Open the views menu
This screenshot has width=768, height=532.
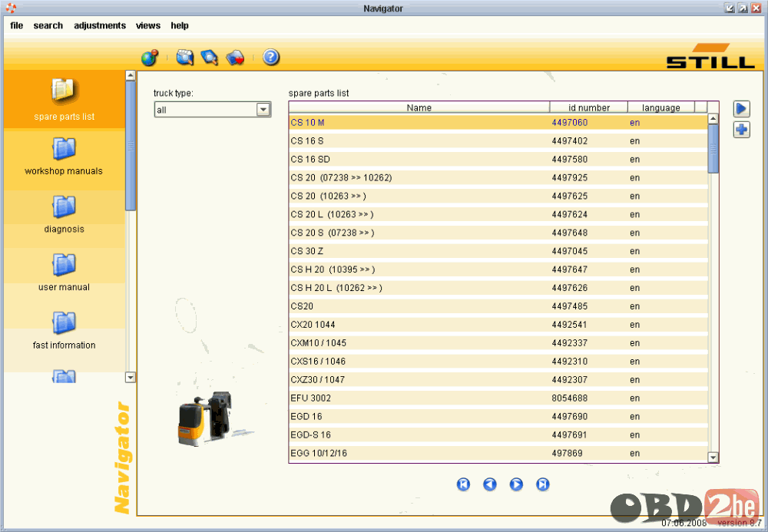click(x=148, y=25)
